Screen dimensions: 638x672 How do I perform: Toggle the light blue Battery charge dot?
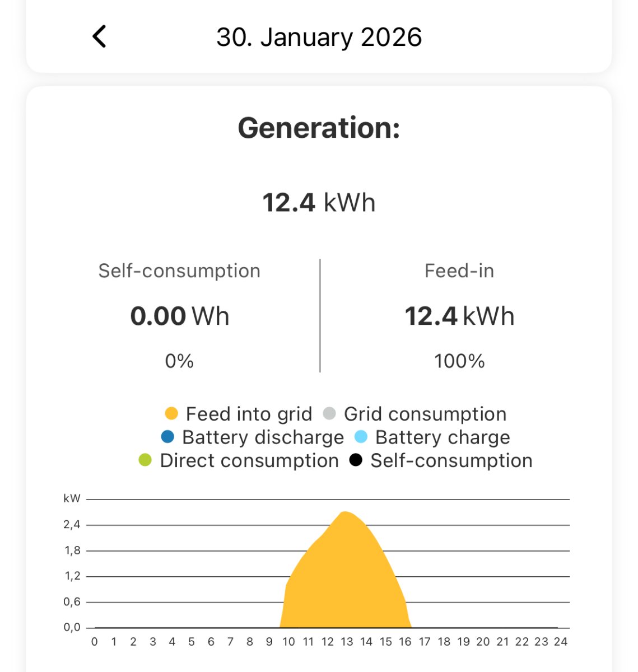361,437
